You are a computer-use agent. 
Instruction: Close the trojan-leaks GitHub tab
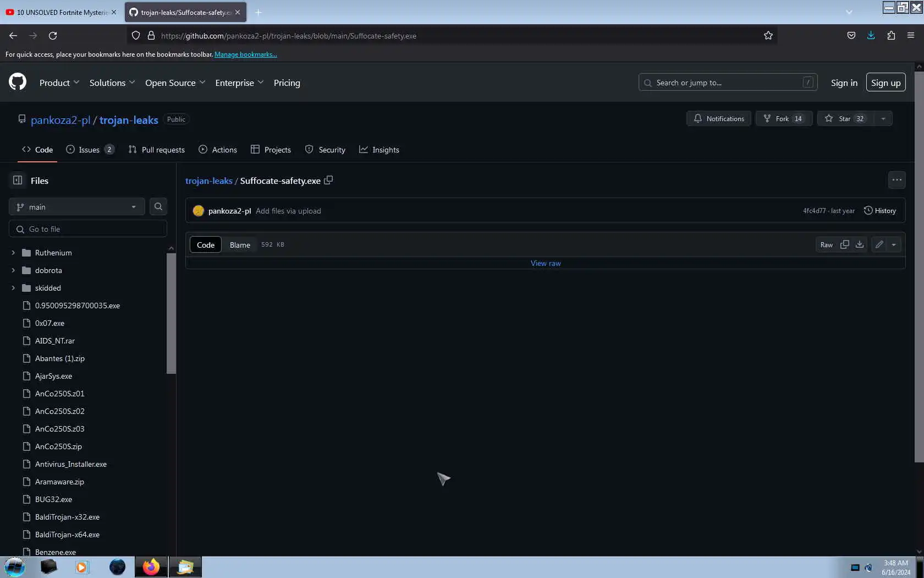click(238, 12)
